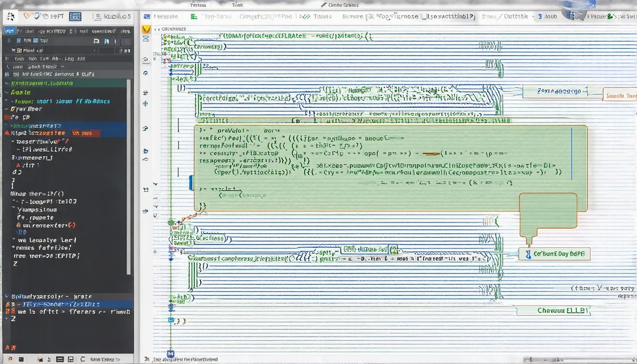Click the green circle marker on the vertical green line
The image size is (637, 364).
(171, 222)
